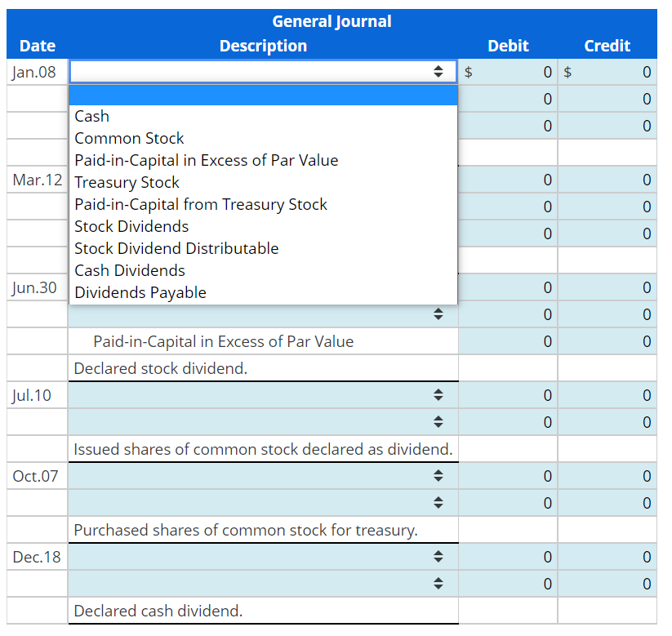The height and width of the screenshot is (636, 672).
Task: Click the Jan.08 debit amount cell
Action: click(508, 72)
